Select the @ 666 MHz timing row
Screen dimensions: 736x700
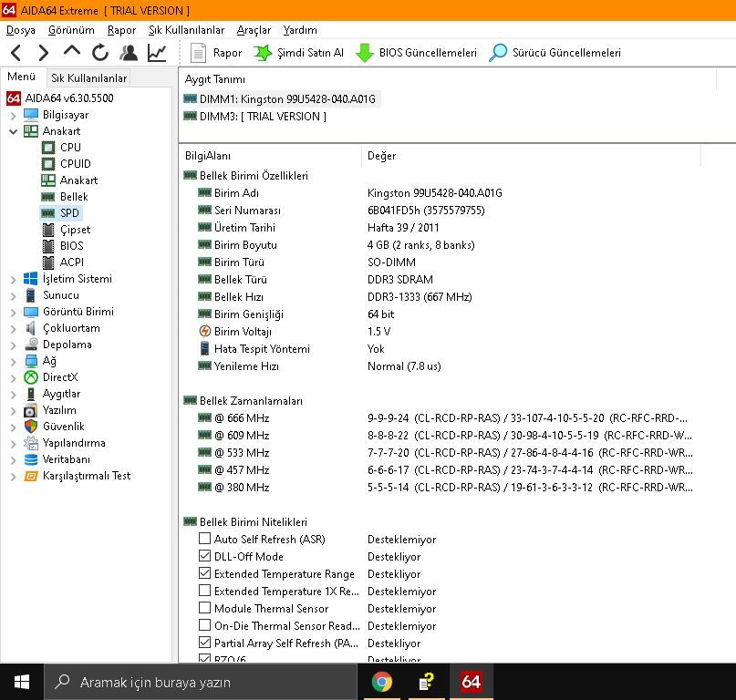tap(441, 418)
